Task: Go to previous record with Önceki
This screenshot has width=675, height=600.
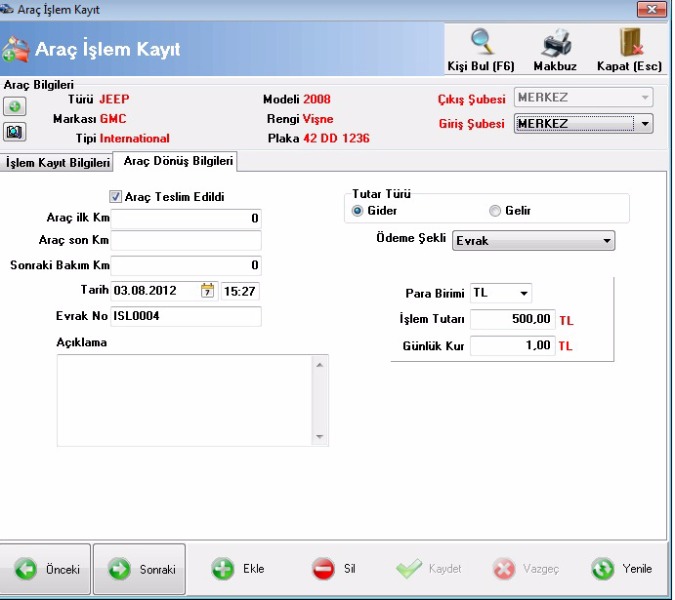Action: tap(47, 569)
